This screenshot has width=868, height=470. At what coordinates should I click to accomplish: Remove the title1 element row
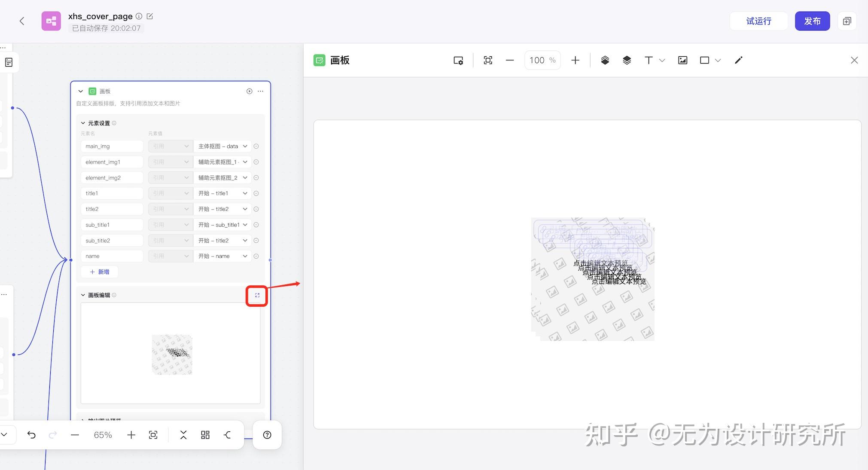pyautogui.click(x=256, y=194)
